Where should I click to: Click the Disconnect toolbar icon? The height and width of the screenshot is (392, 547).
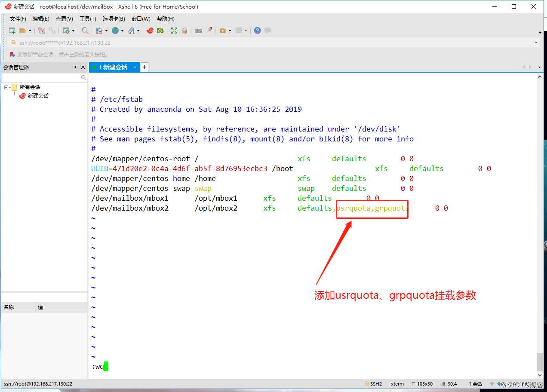click(42, 31)
